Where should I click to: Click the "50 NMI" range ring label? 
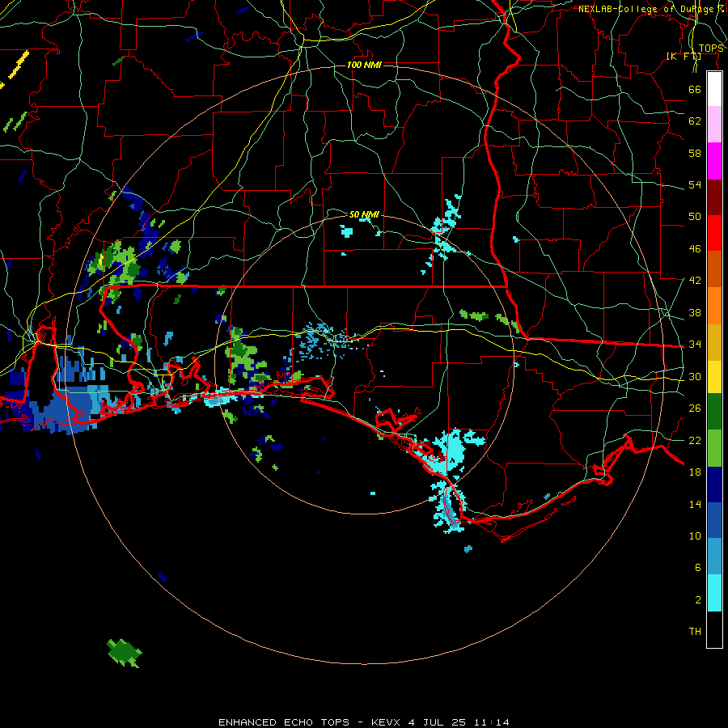[x=364, y=214]
